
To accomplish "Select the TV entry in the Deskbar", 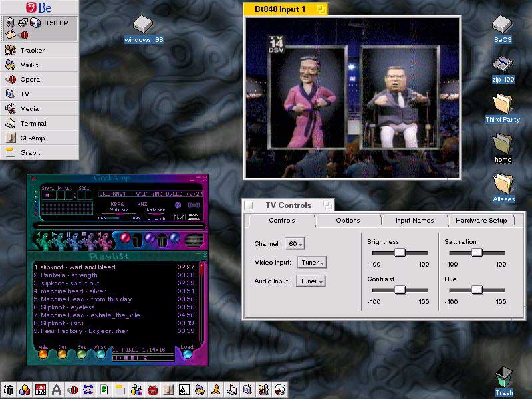I will coord(39,94).
